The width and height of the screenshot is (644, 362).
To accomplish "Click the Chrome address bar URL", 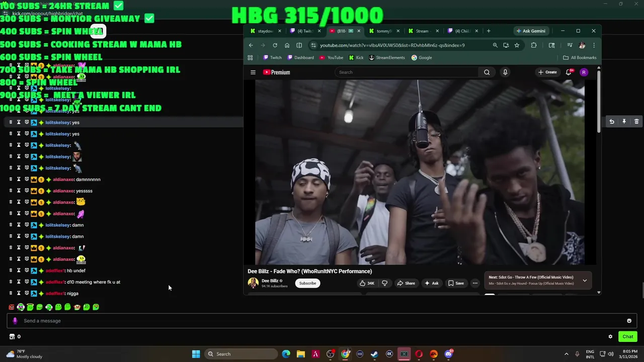I will point(392,45).
